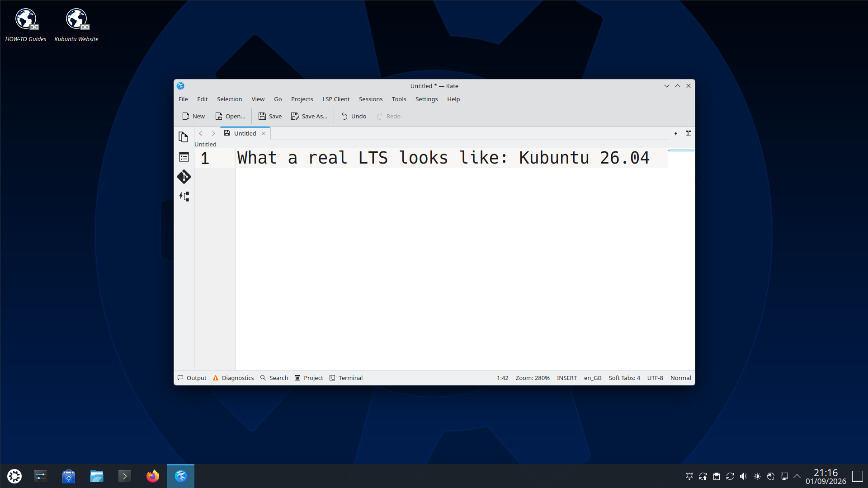Click the Kate application icon in title bar
This screenshot has height=488, width=868.
pos(180,86)
